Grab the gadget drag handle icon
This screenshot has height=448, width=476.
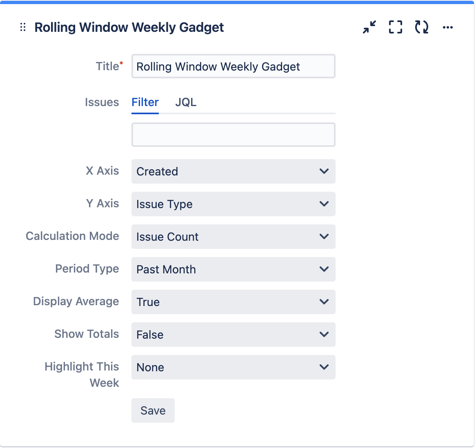pos(22,27)
